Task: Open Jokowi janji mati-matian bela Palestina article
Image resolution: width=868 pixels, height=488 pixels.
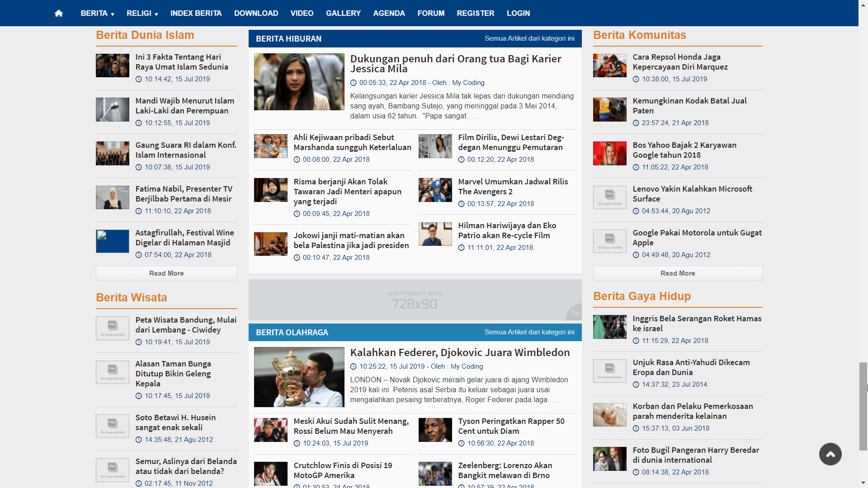Action: [x=351, y=240]
